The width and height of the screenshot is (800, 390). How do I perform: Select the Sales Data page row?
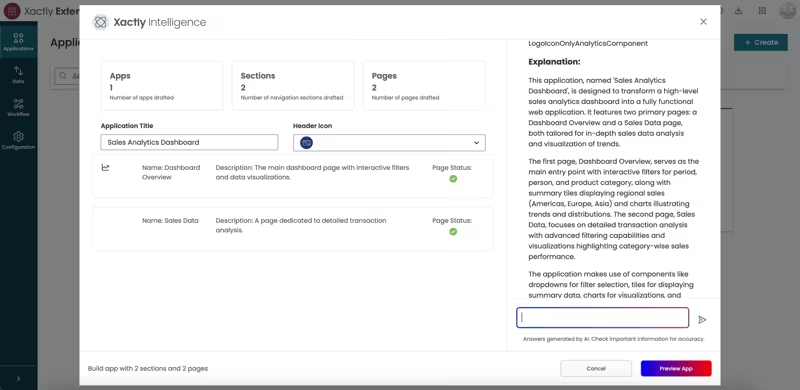click(x=293, y=229)
